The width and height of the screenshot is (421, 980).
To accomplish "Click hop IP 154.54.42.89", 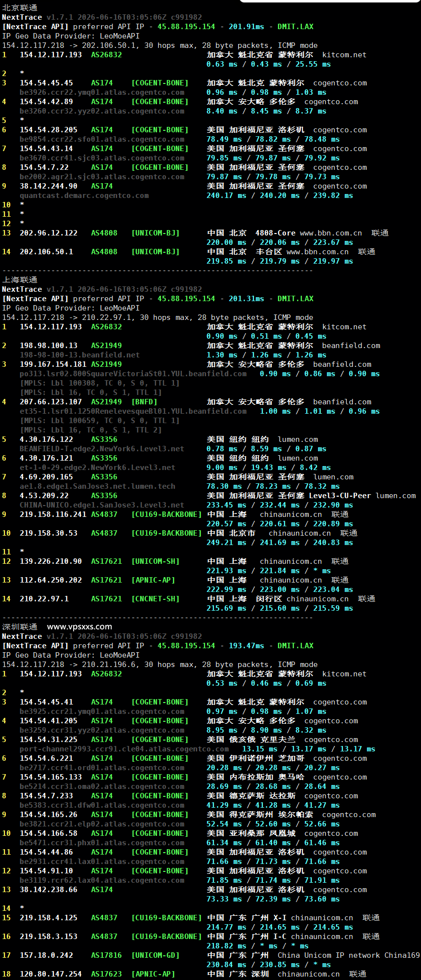I will point(46,102).
